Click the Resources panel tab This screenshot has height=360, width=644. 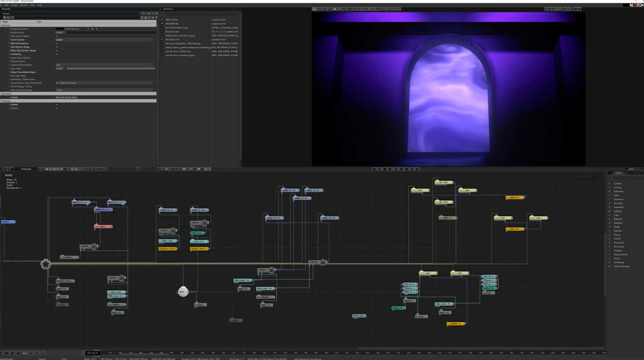(x=168, y=9)
